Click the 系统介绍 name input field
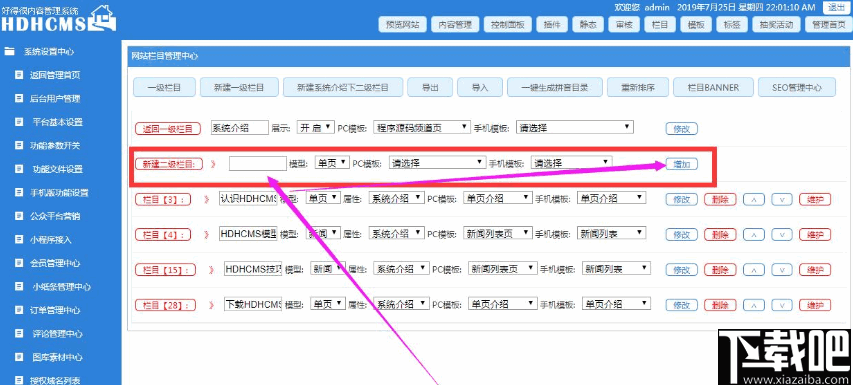Image resolution: width=853 pixels, height=385 pixels. pos(239,128)
